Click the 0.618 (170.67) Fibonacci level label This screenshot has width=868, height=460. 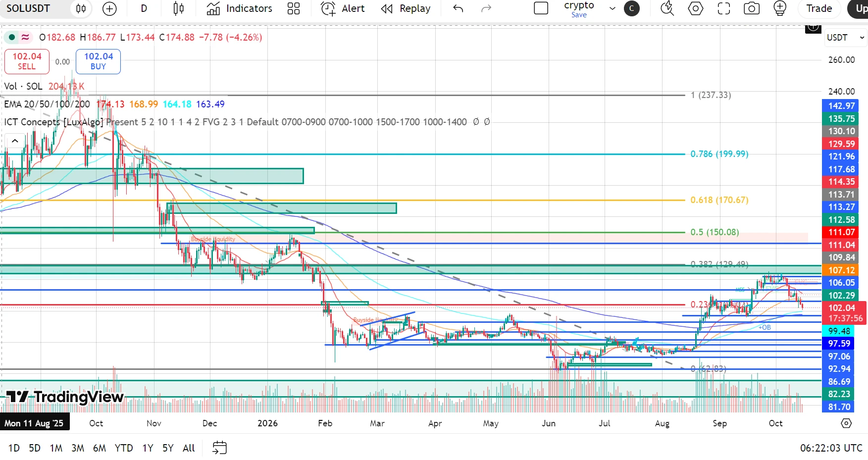719,200
